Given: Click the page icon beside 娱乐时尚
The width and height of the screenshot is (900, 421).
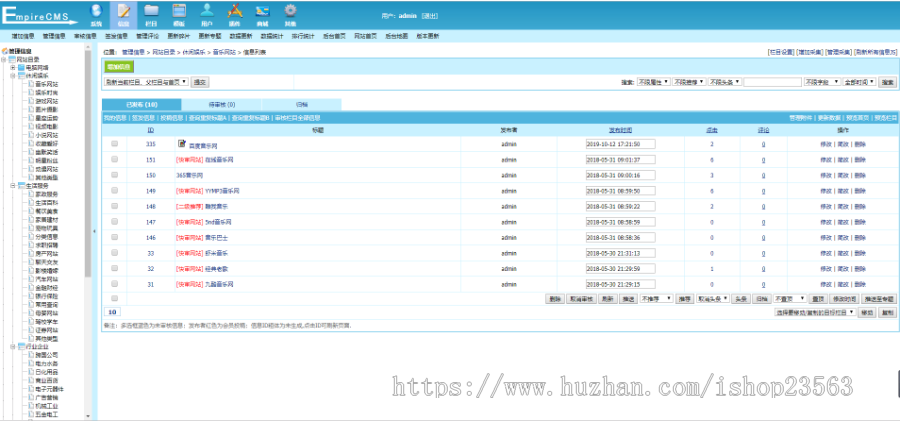Looking at the screenshot, I should [31, 92].
